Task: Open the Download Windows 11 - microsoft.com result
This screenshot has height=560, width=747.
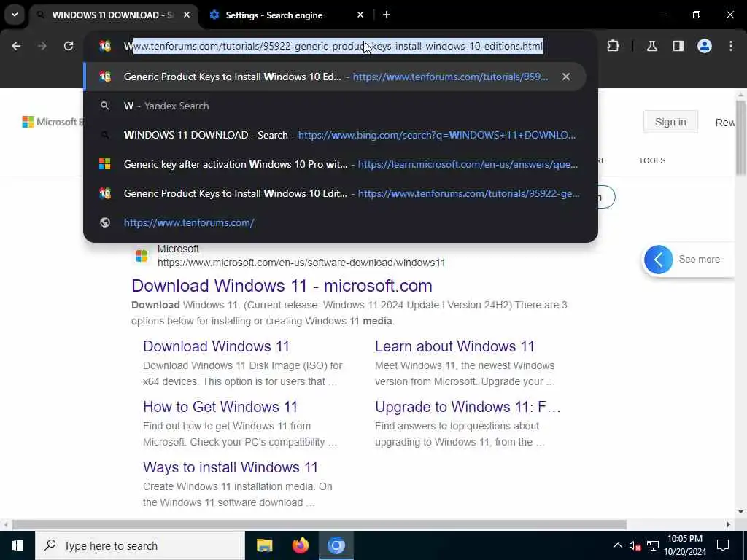Action: click(x=282, y=286)
